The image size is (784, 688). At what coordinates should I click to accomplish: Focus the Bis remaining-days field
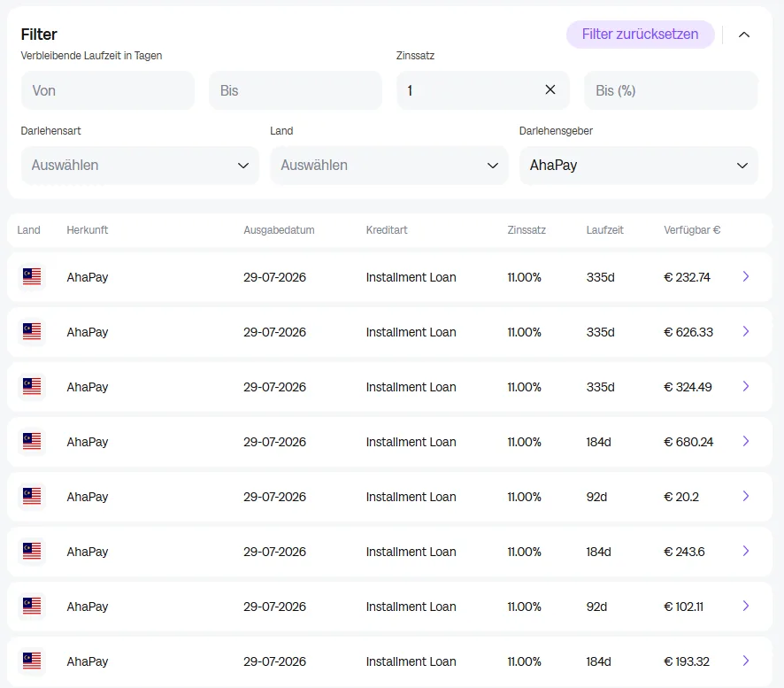pos(296,90)
